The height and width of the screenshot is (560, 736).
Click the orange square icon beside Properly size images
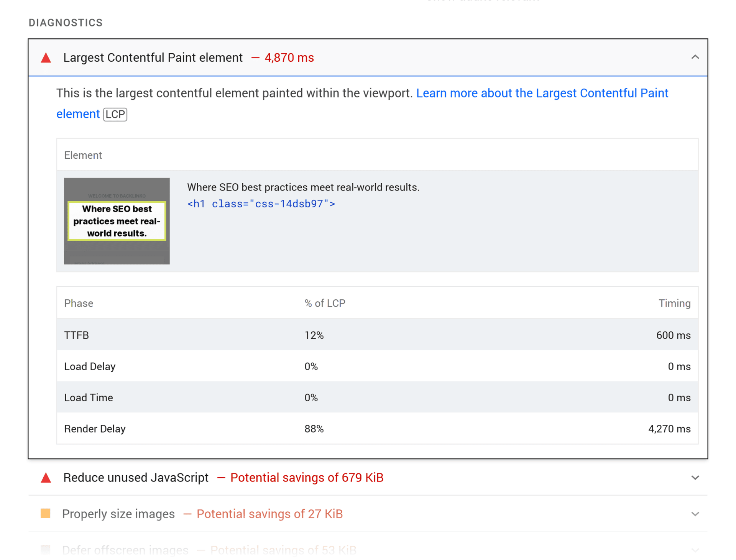click(45, 514)
